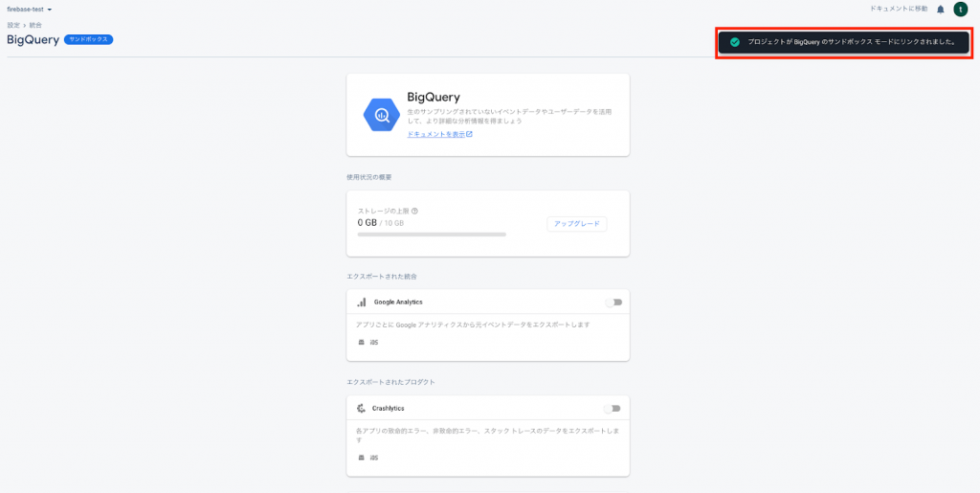The height and width of the screenshot is (493, 980).
Task: Open the firebase-test project dropdown
Action: point(29,10)
